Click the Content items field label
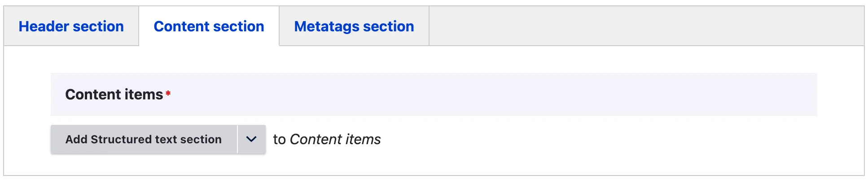 [x=114, y=94]
